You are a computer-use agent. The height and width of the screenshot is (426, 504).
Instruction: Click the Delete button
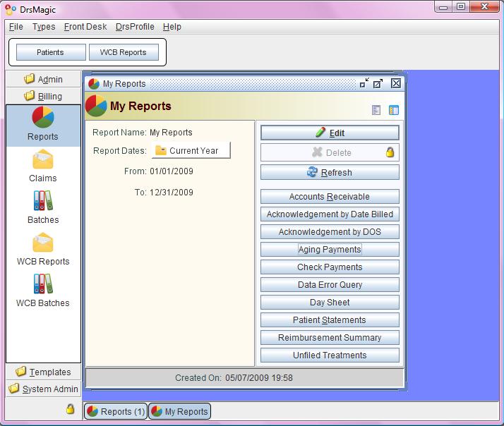pos(330,152)
